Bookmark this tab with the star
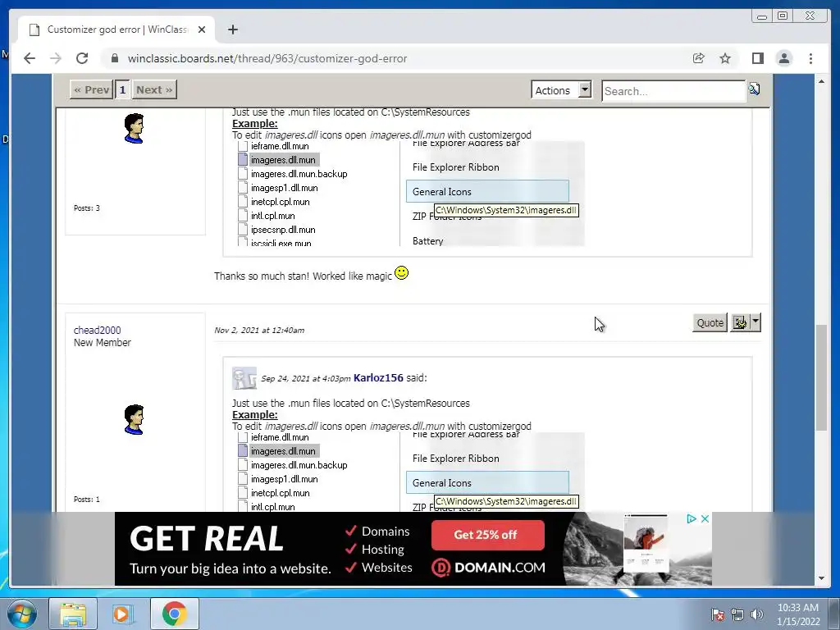Viewport: 840px width, 630px height. click(x=725, y=58)
